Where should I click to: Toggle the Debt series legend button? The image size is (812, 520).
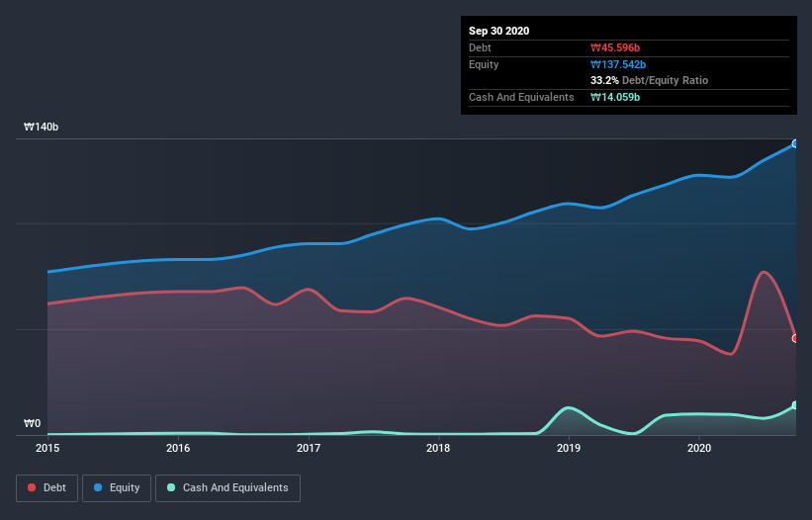pos(46,488)
